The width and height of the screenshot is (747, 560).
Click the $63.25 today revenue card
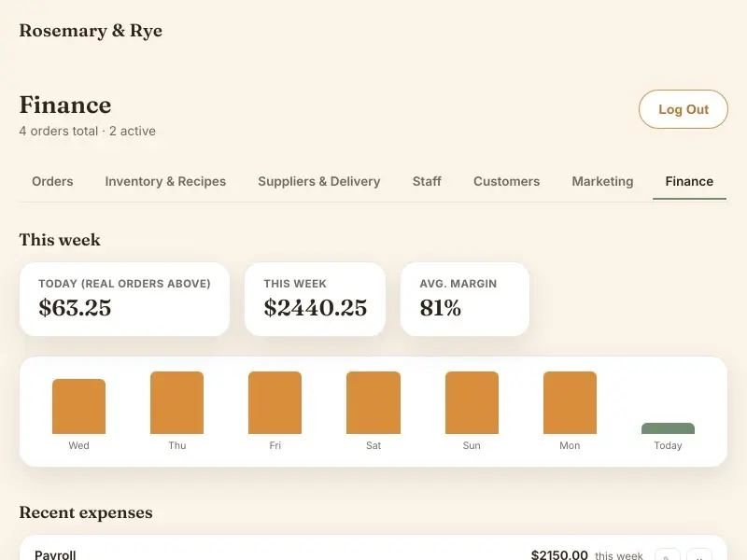(x=124, y=299)
